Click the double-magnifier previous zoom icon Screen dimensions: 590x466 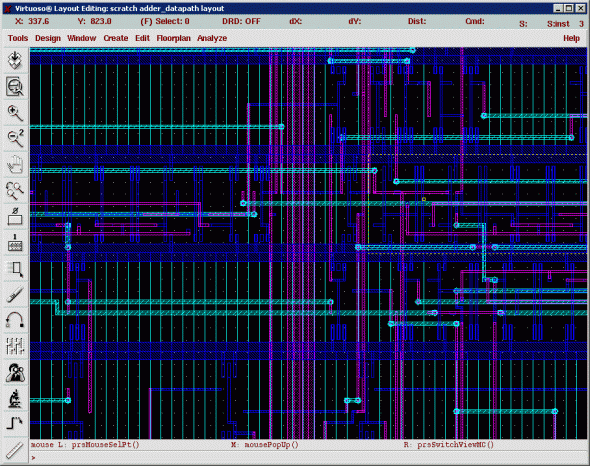[15, 190]
